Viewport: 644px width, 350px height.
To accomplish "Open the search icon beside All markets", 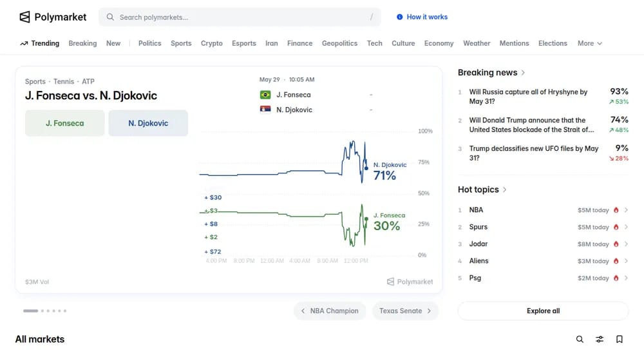I will click(580, 339).
